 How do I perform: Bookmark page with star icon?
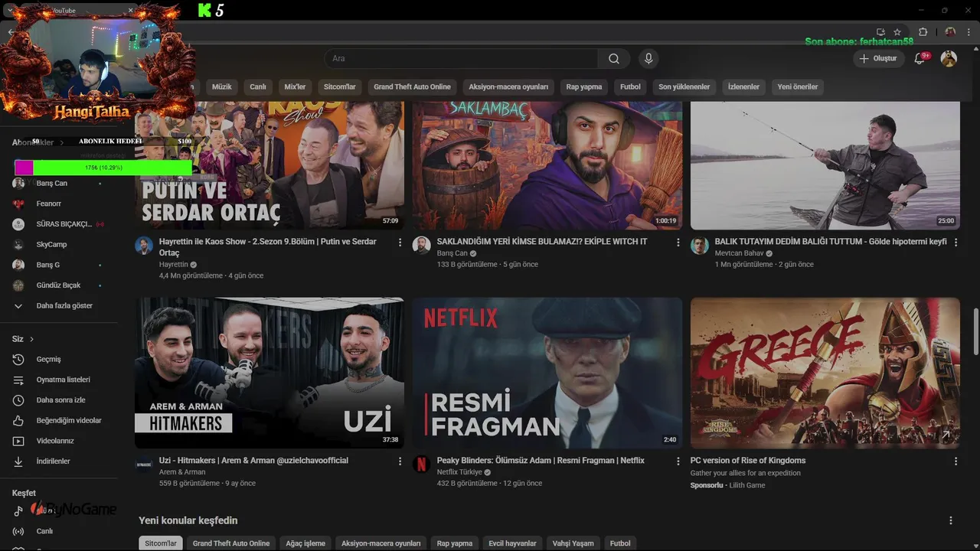point(897,32)
